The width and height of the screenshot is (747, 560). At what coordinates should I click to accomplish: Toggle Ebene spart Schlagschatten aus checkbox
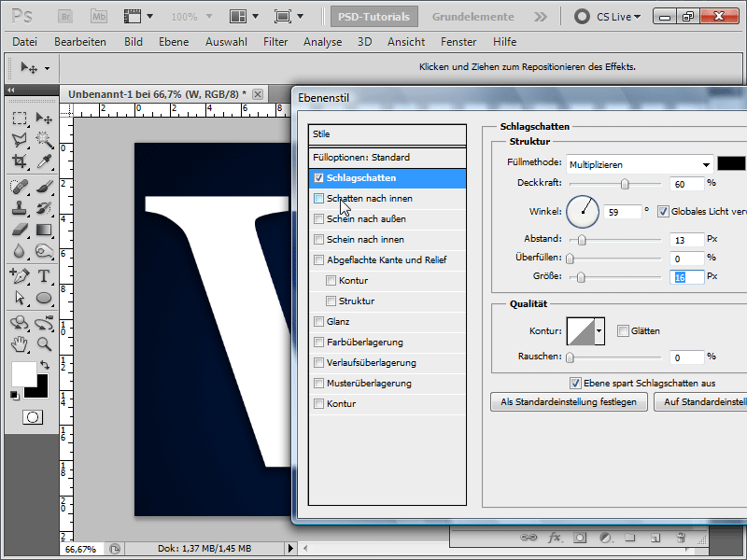575,383
